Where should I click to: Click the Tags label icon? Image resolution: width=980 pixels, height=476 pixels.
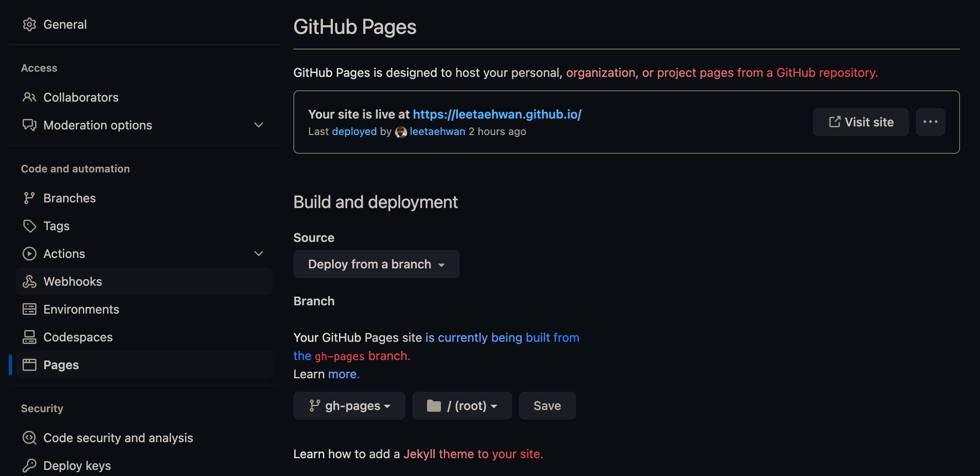(x=29, y=226)
